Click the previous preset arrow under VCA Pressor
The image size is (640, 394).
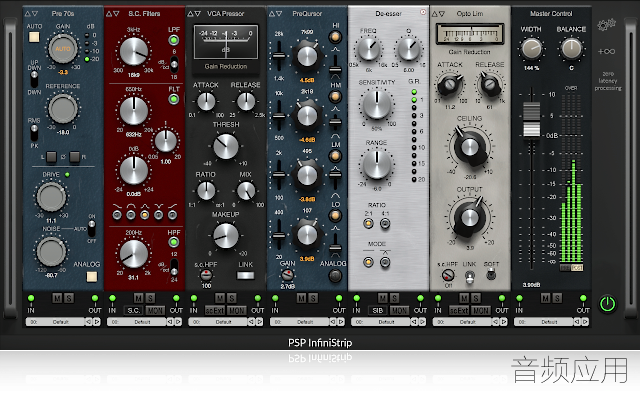(x=251, y=322)
